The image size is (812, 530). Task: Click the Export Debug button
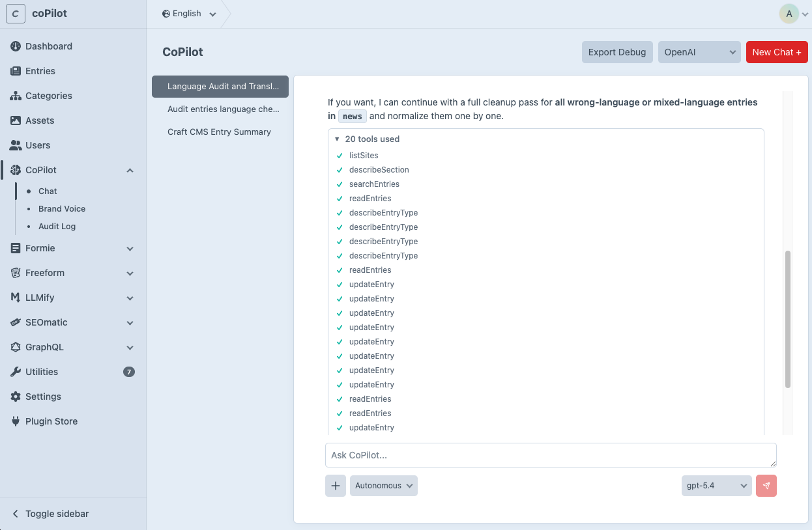(x=616, y=52)
